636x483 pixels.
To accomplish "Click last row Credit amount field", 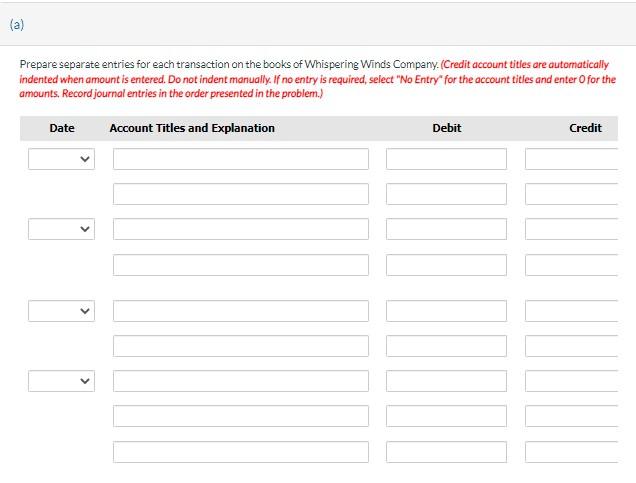I will 572,452.
